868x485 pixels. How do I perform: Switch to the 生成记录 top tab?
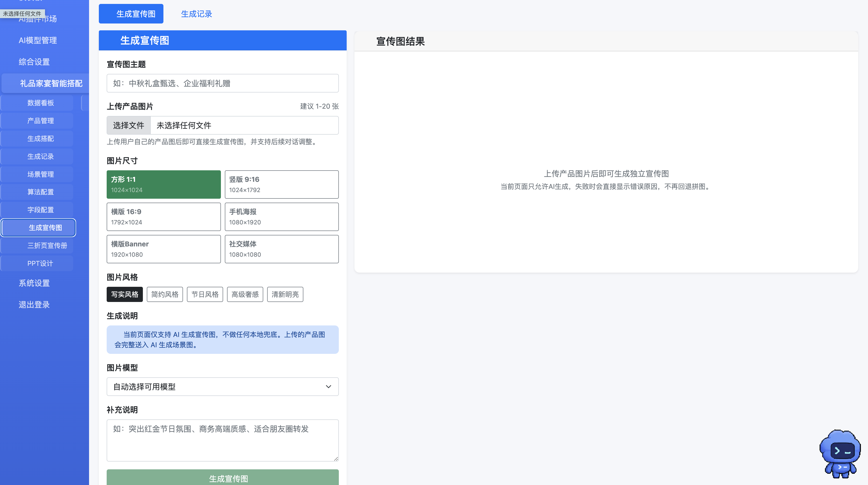coord(196,14)
